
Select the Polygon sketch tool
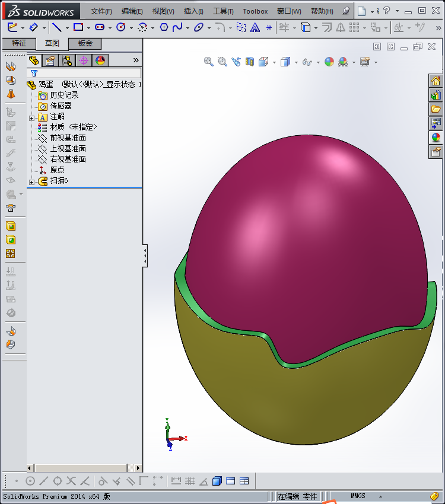(164, 27)
